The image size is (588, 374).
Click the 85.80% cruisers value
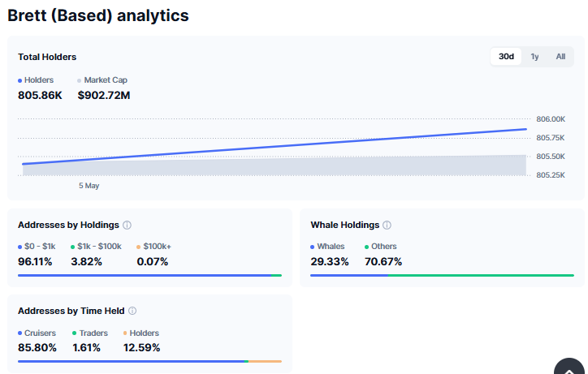[x=37, y=348]
